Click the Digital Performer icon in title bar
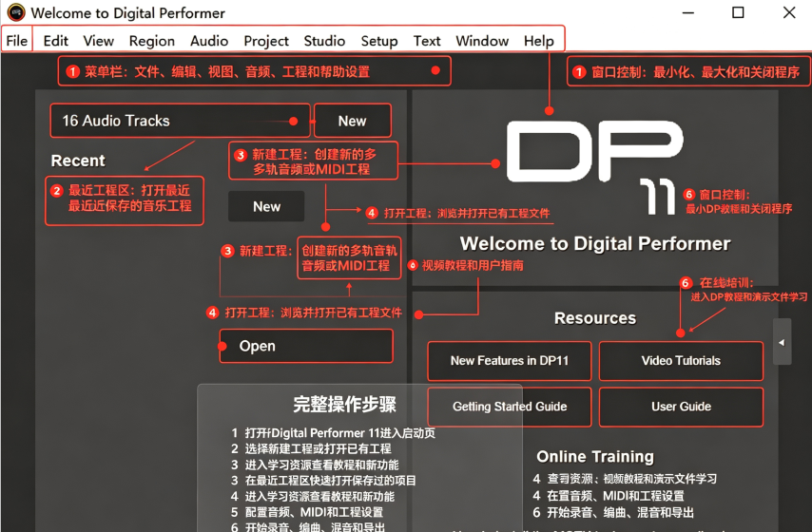812x532 pixels. 15,12
